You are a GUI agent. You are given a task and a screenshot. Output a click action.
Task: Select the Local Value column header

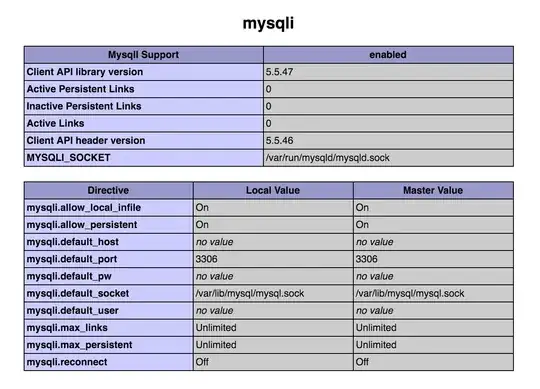(x=273, y=190)
